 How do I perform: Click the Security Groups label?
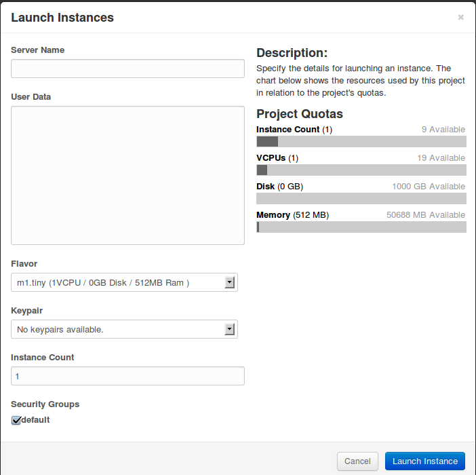[x=45, y=404]
